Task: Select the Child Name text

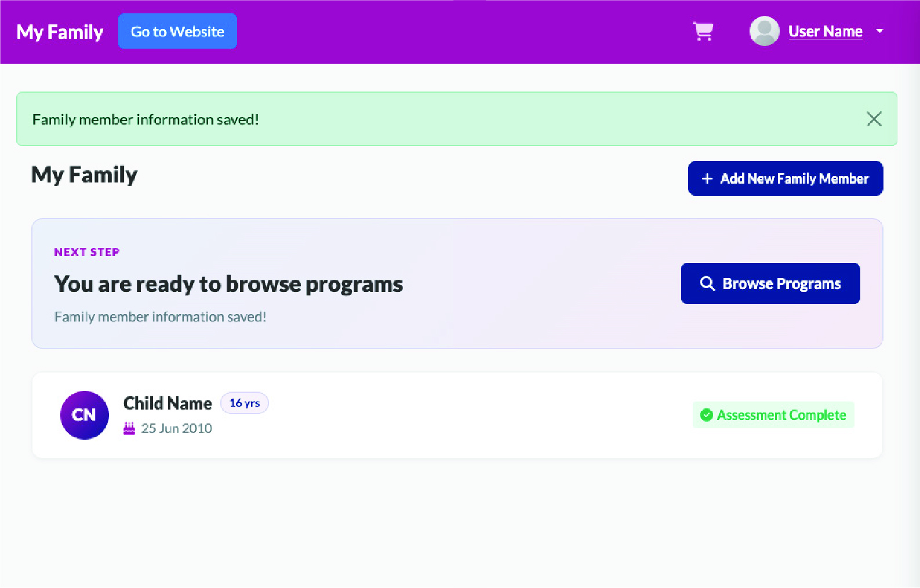Action: coord(168,403)
